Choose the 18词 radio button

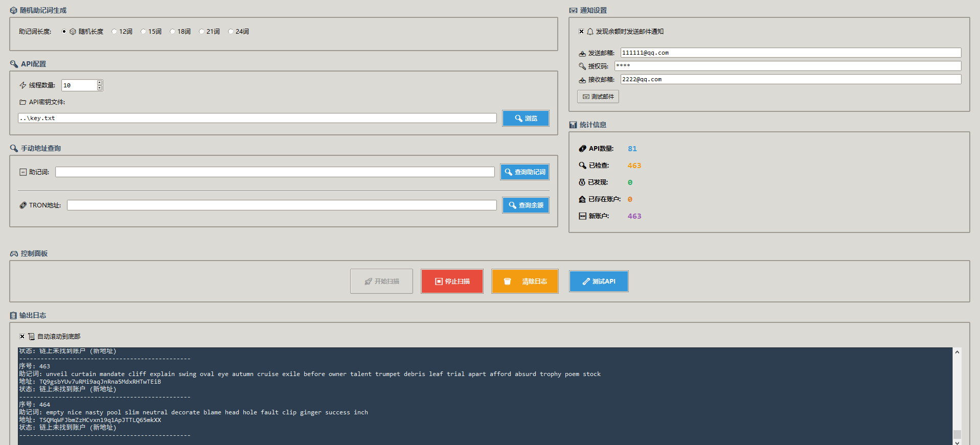[x=172, y=32]
